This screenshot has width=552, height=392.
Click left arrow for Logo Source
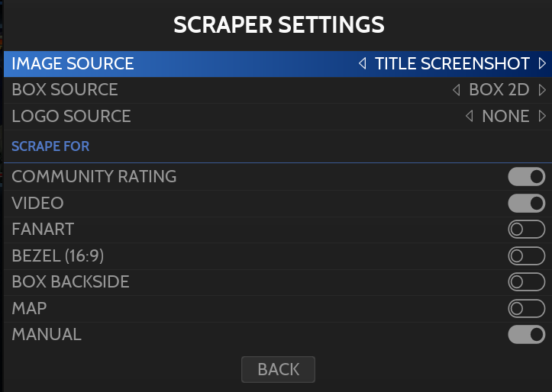point(470,117)
